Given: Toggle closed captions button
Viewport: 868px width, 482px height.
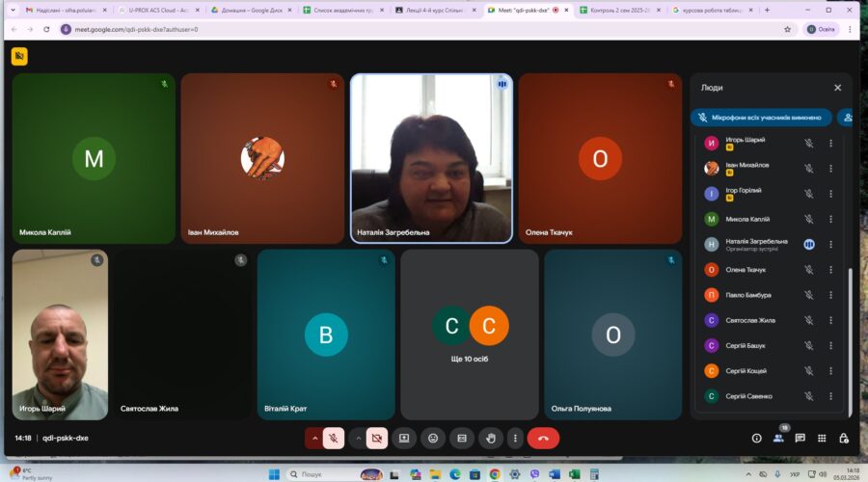Looking at the screenshot, I should click(462, 438).
